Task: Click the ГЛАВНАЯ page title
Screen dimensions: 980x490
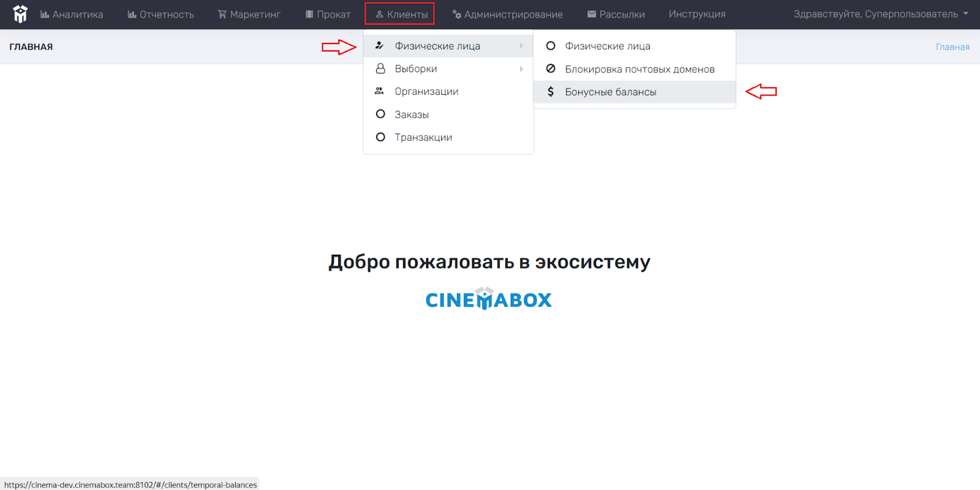Action: click(31, 47)
